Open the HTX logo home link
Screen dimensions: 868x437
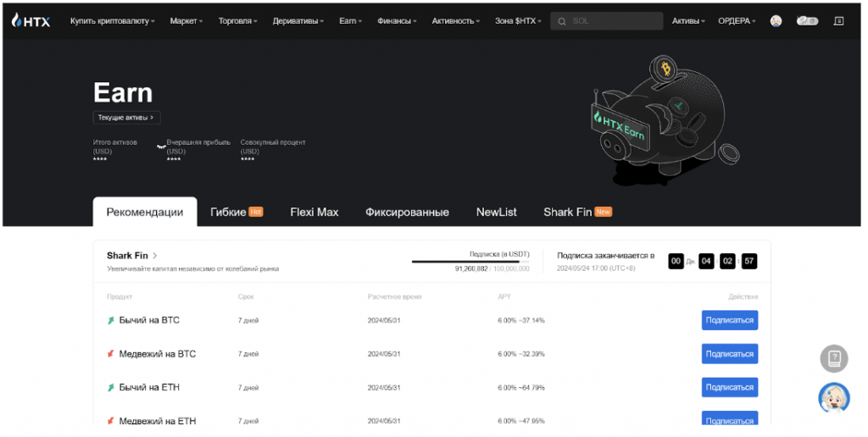pos(31,21)
